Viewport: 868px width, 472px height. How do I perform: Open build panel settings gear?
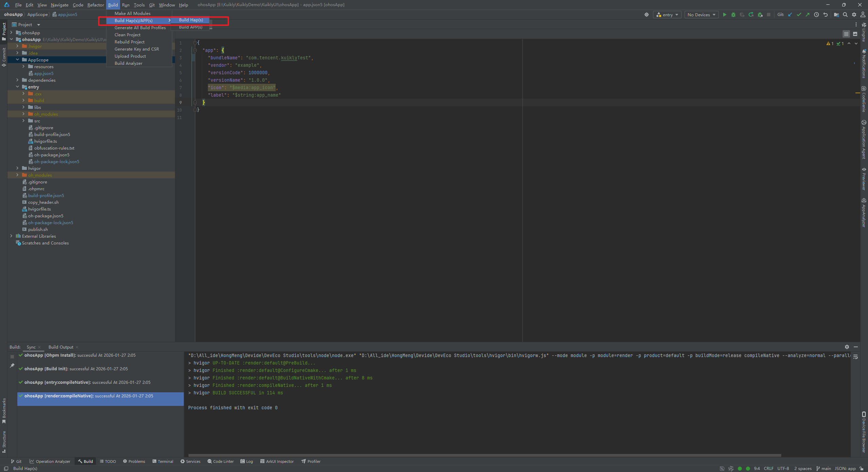[x=847, y=347]
